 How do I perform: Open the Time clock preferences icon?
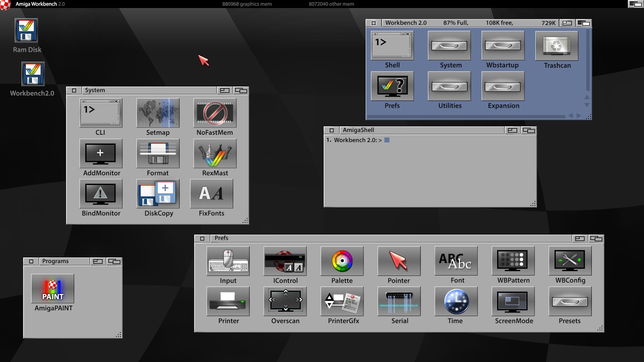(456, 301)
